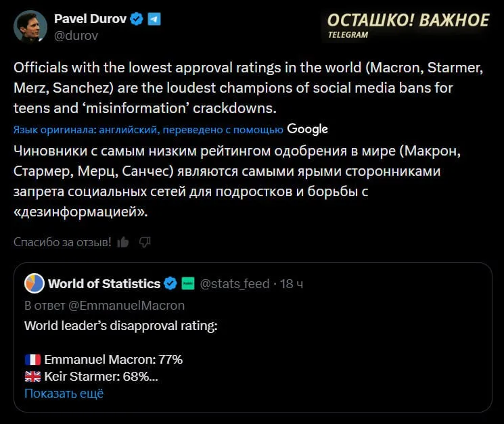Open the @durov handle
Screen dimensions: 504x424
pos(76,36)
